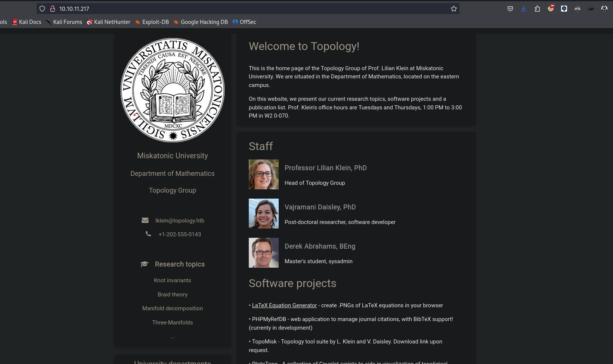
Task: Open the Extensions puzzle piece icon
Action: [x=537, y=9]
